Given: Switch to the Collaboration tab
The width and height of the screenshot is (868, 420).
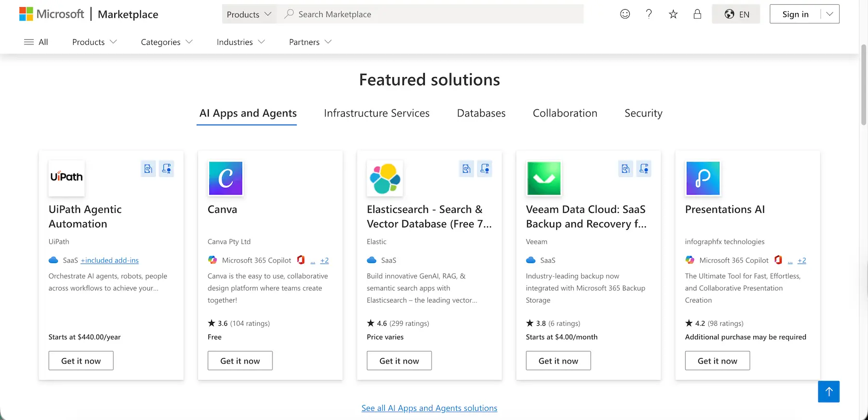Looking at the screenshot, I should click(x=565, y=113).
